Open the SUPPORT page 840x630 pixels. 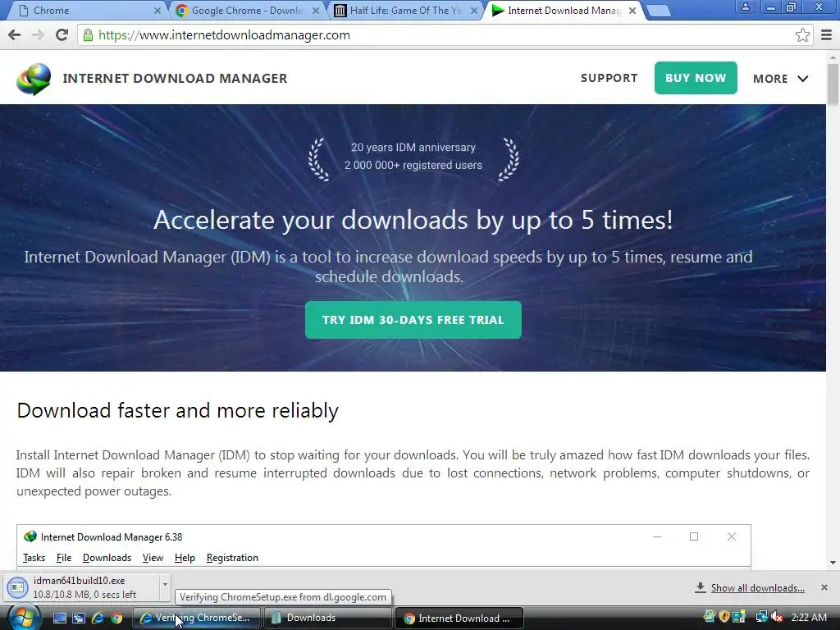(x=609, y=78)
